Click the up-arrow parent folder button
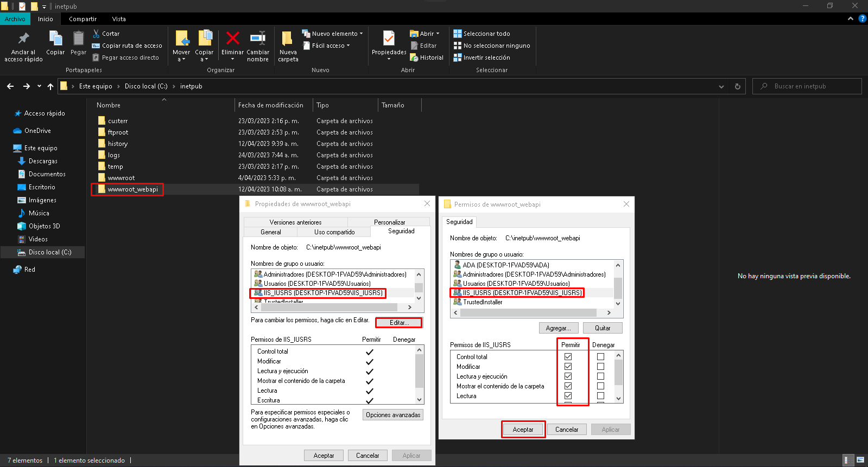This screenshot has height=467, width=868. (x=50, y=86)
